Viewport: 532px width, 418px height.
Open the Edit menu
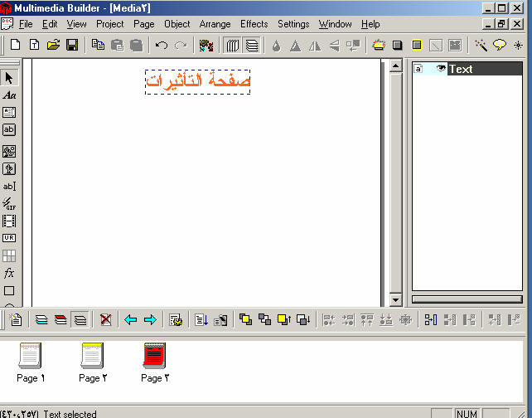pyautogui.click(x=50, y=24)
